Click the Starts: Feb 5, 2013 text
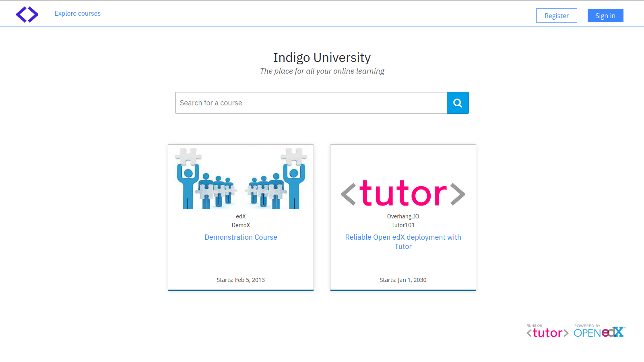Viewport: 644px width, 362px height. 241,280
